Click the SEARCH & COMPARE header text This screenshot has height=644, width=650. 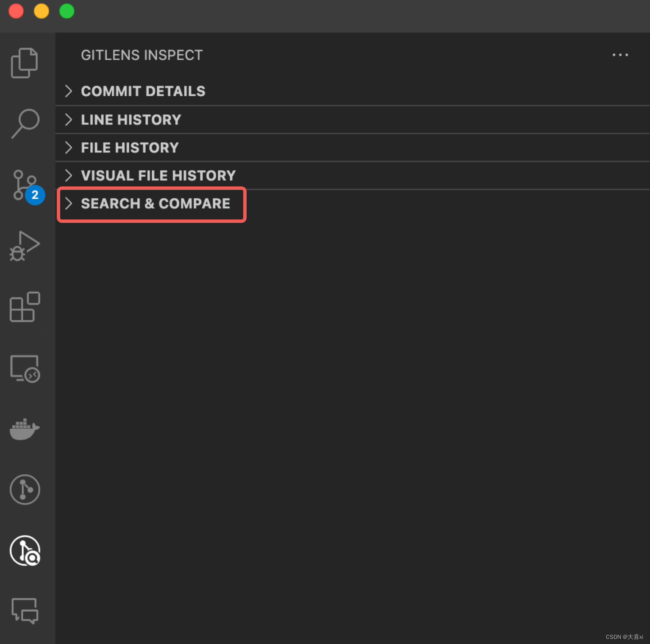coord(156,203)
